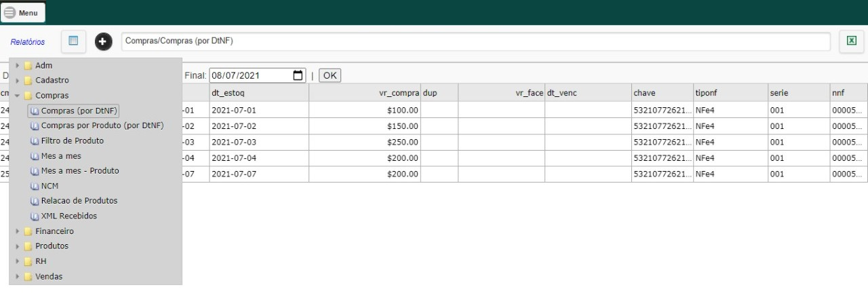Expand the Cadastro folder arrow
Screen dimensions: 868x304
[17, 81]
